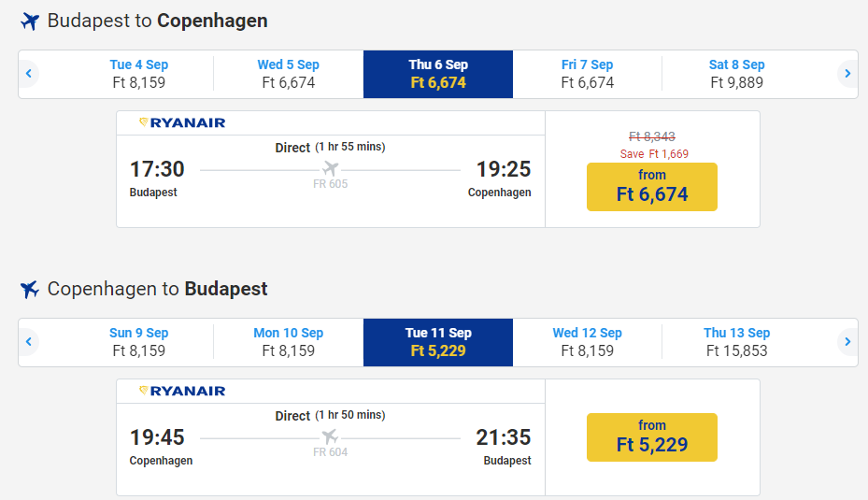Pick Wed 12 Sep return date
Screen dimensions: 868x500
tap(588, 342)
